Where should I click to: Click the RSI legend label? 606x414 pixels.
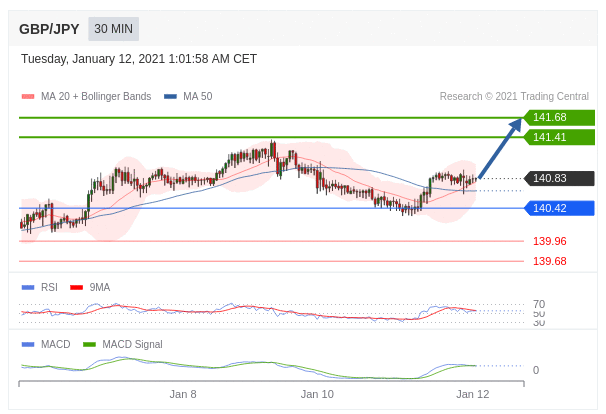pos(49,287)
